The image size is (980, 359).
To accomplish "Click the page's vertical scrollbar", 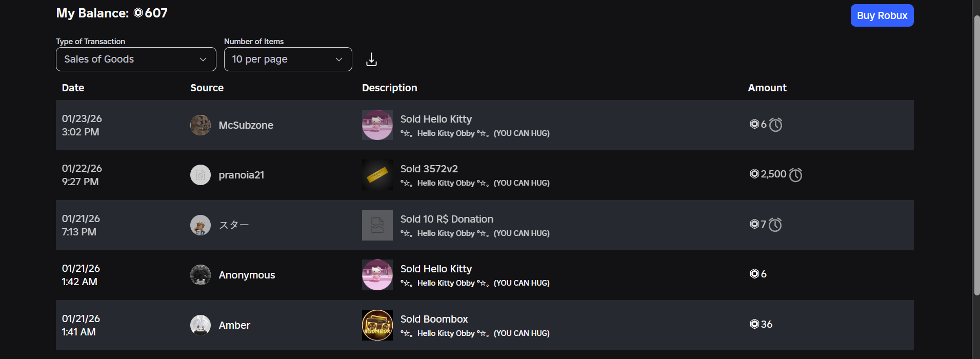I will pos(976,154).
